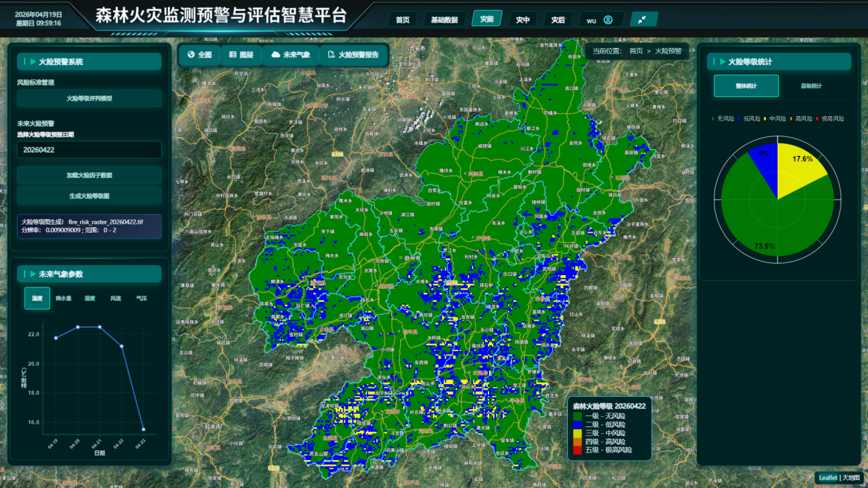This screenshot has height=488, width=868.
Task: Open the 图层 layers list icon
Action: point(233,55)
